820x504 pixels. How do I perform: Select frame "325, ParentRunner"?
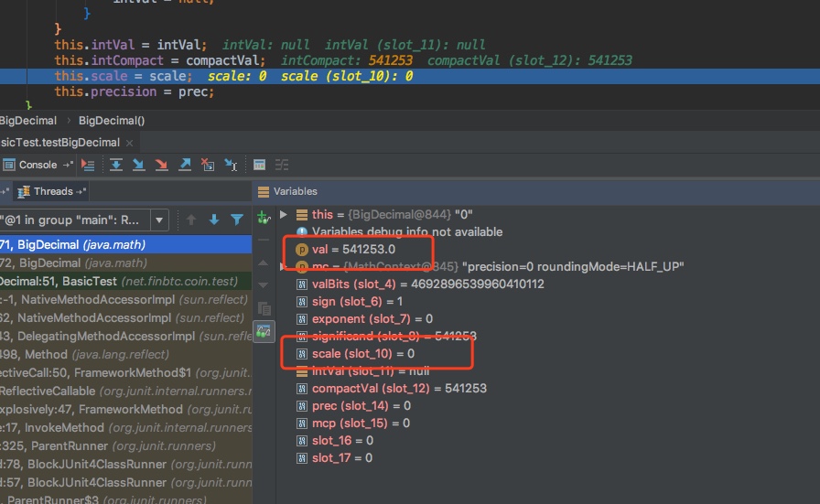[x=125, y=446]
